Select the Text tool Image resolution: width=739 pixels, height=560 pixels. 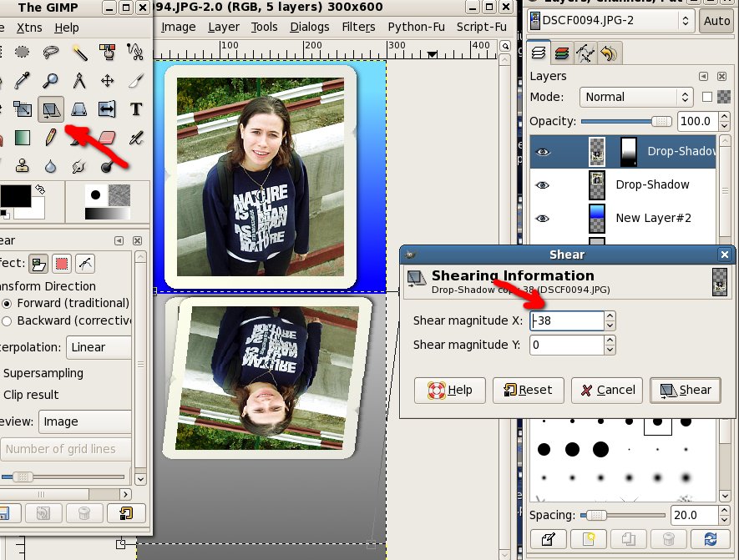point(136,109)
